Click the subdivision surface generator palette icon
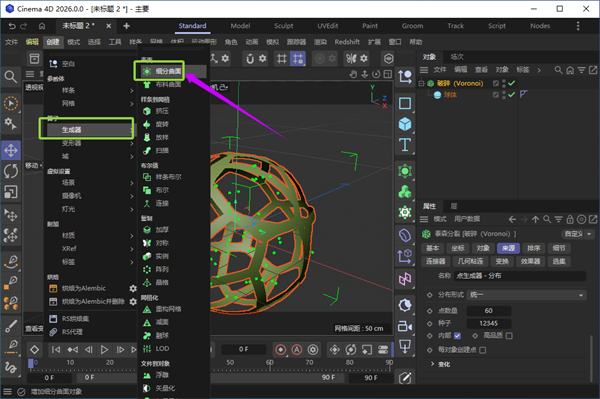The width and height of the screenshot is (600, 399). (405, 171)
